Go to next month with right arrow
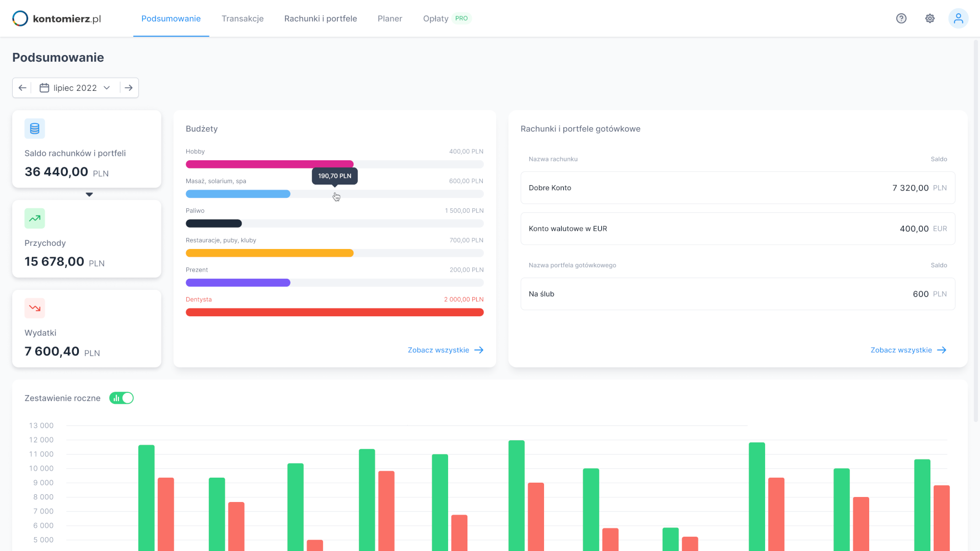Viewport: 980px width, 551px height. pos(128,88)
